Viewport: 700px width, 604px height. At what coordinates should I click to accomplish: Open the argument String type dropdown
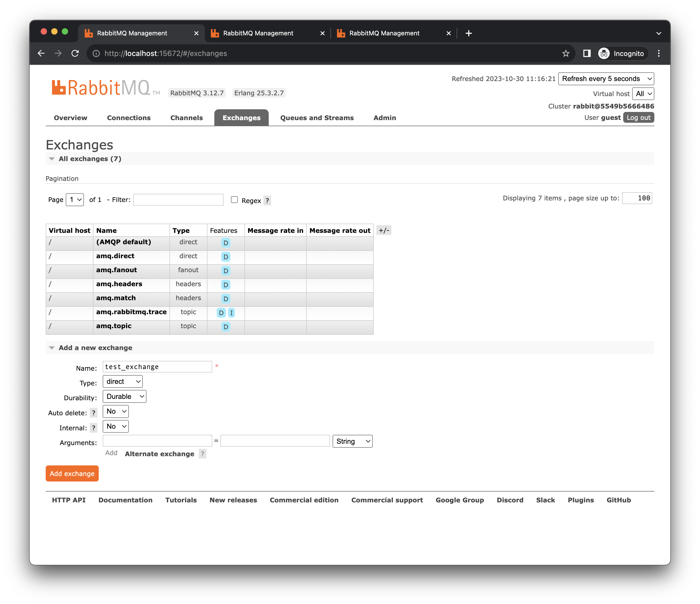pyautogui.click(x=352, y=441)
